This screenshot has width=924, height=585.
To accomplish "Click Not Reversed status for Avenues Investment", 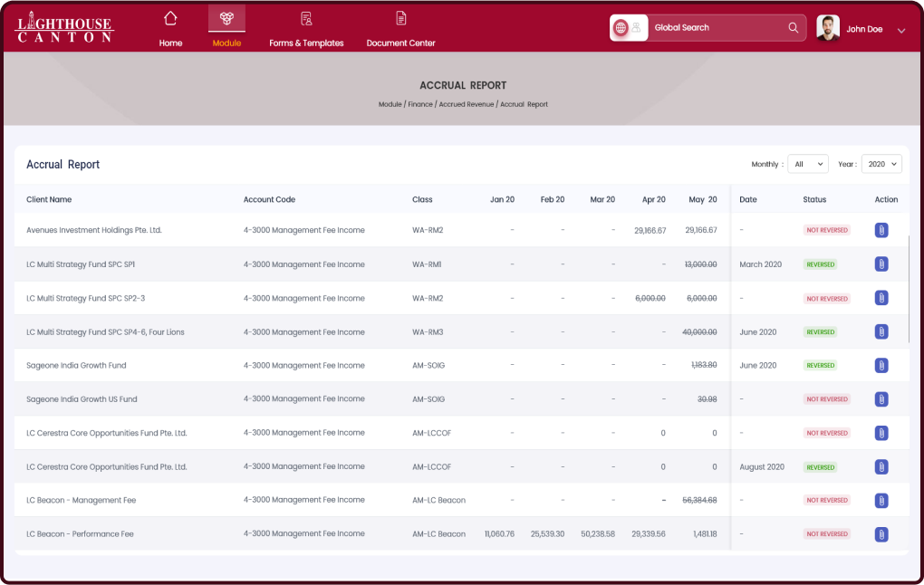I will (x=827, y=230).
